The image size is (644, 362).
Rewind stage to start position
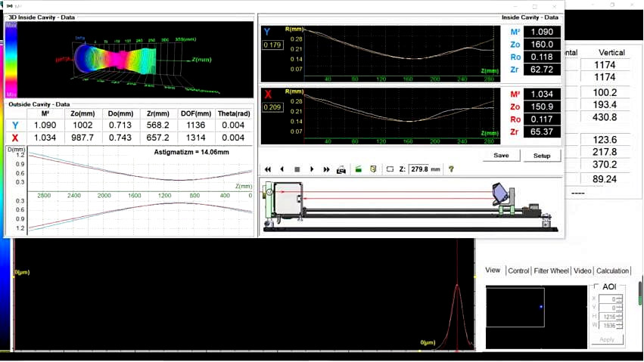point(268,169)
